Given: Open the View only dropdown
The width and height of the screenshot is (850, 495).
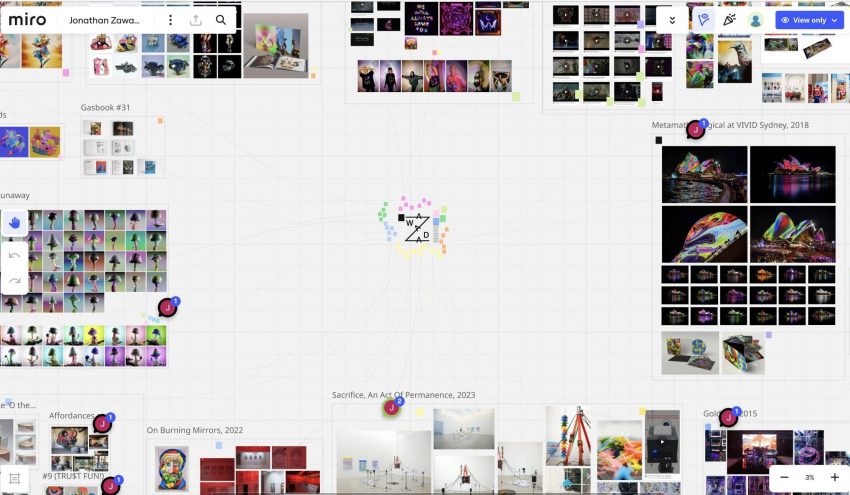Looking at the screenshot, I should (810, 20).
